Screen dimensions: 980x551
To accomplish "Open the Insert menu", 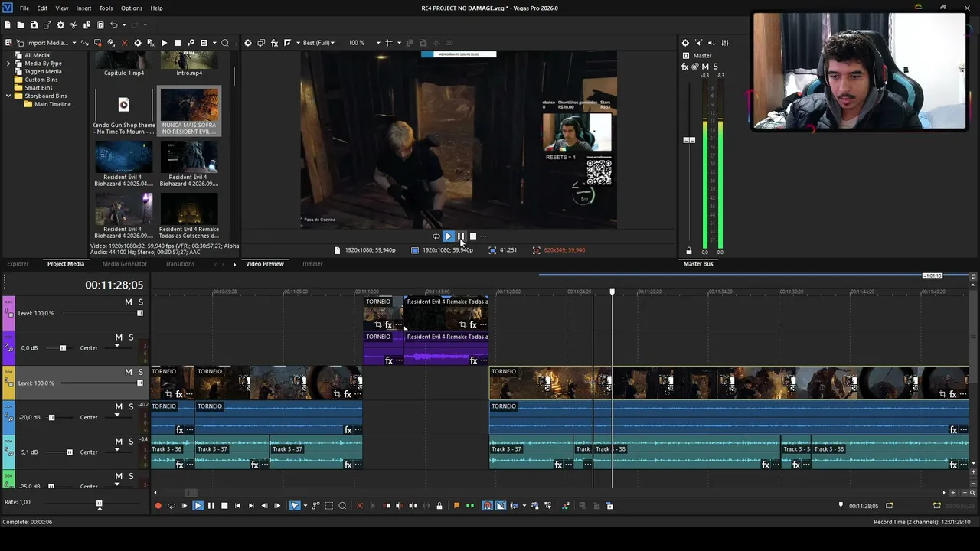I will coord(83,8).
